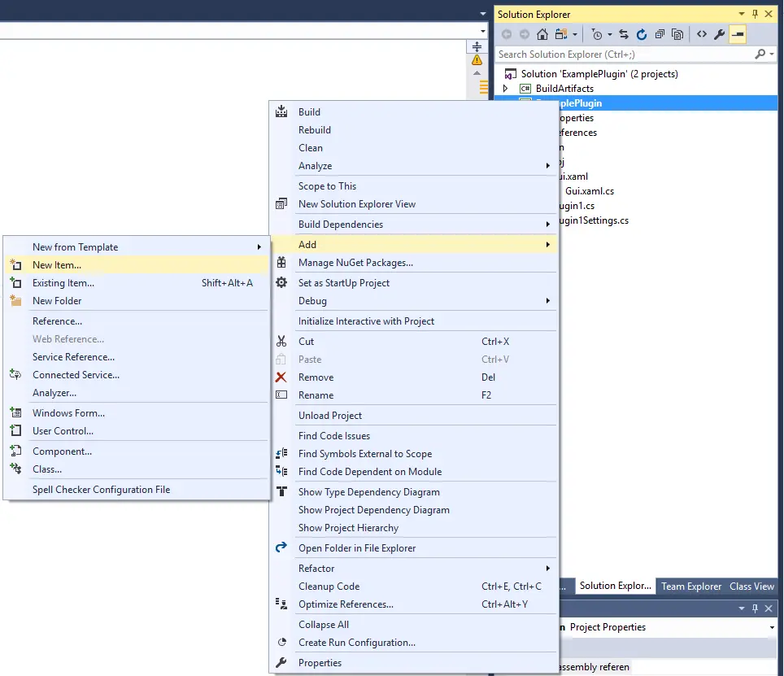Select New Item... from Add submenu

coord(137,265)
